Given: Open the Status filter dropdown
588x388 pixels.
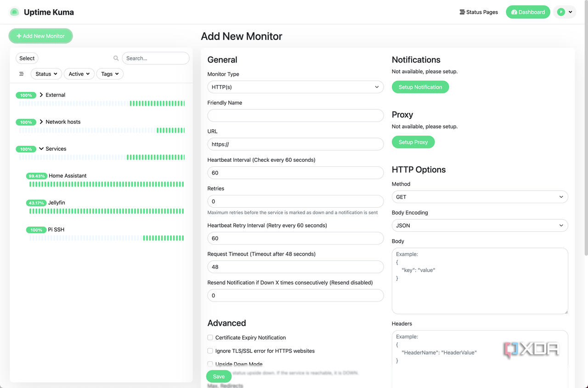Looking at the screenshot, I should coord(46,74).
